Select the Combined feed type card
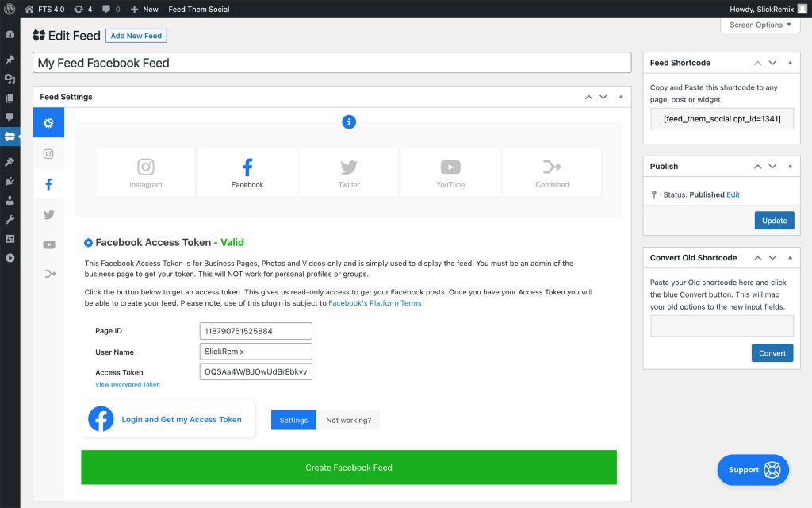This screenshot has width=812, height=508. coord(552,172)
